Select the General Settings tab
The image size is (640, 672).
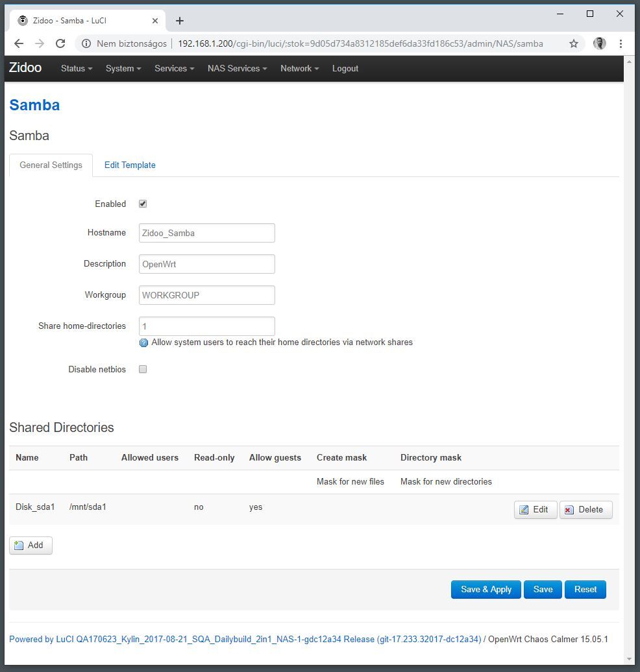pos(51,165)
